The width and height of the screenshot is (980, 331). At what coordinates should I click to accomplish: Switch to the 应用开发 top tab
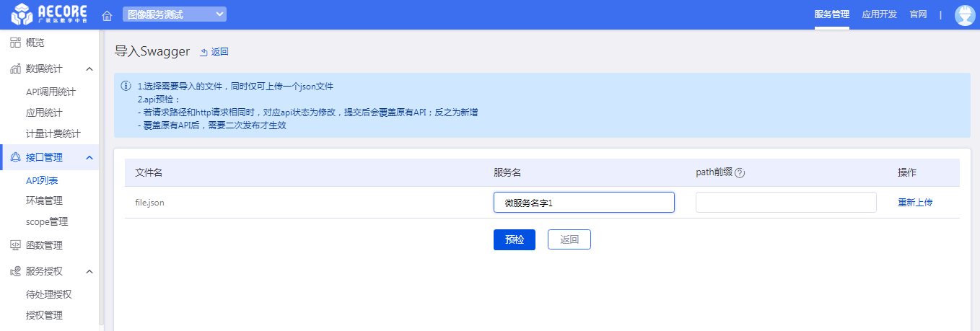pos(879,14)
